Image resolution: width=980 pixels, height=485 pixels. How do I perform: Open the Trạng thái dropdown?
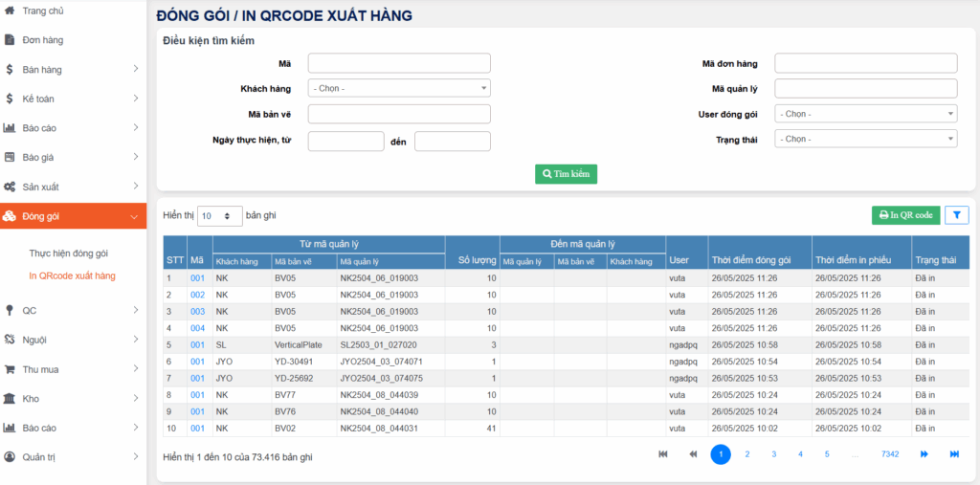[865, 139]
